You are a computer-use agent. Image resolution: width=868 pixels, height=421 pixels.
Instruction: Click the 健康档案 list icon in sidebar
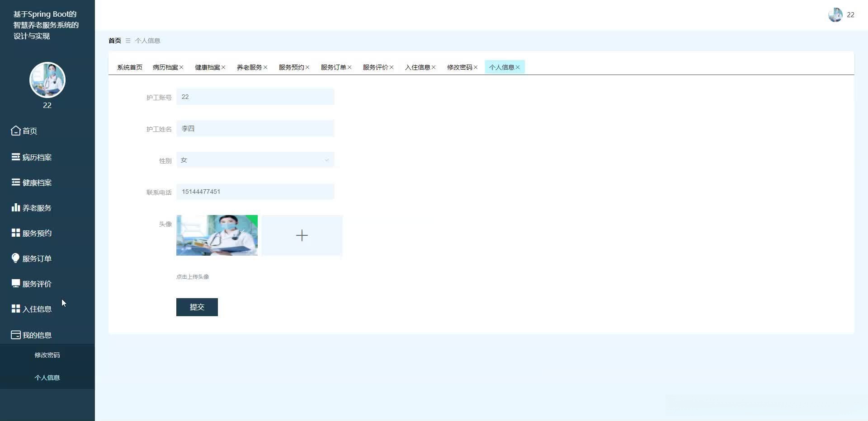tap(16, 182)
